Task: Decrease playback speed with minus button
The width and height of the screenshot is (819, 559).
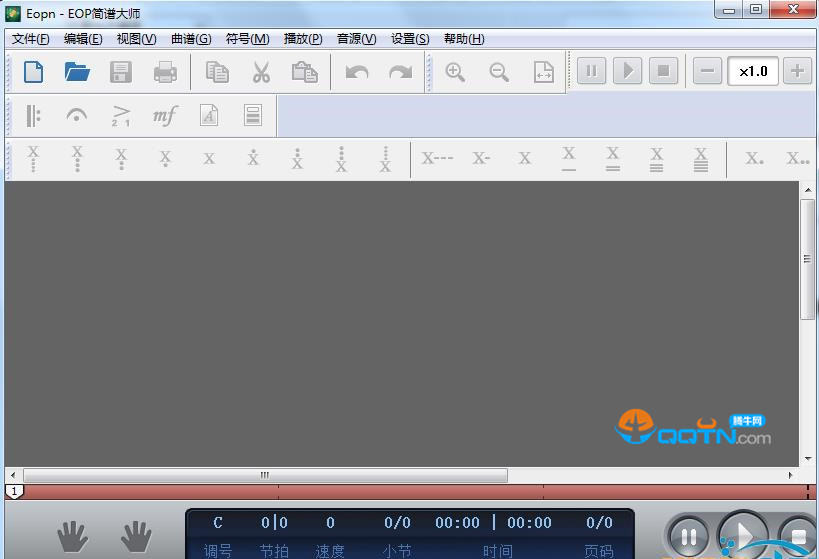Action: (707, 71)
